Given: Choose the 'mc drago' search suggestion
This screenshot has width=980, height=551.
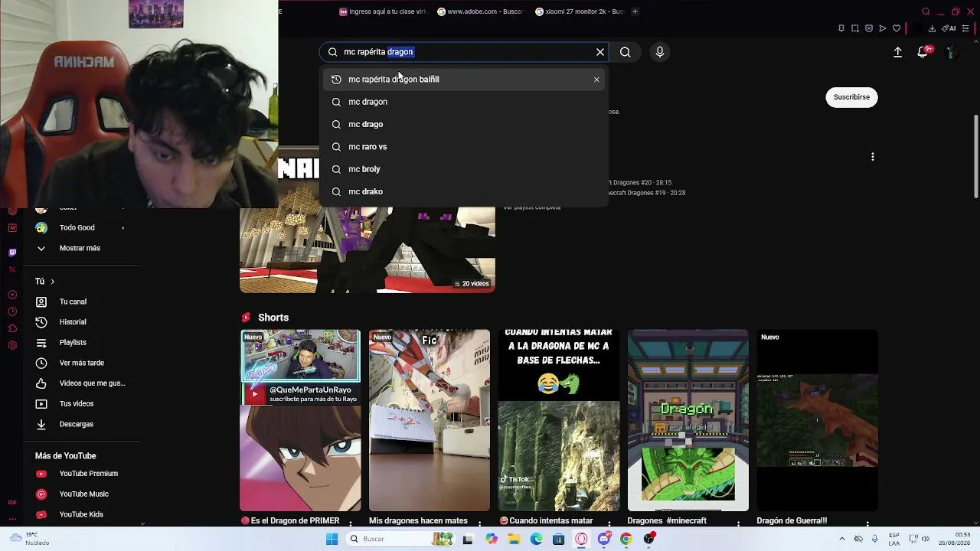Looking at the screenshot, I should [464, 124].
